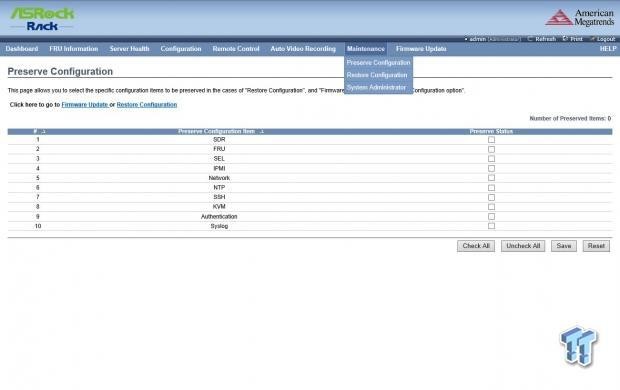The width and height of the screenshot is (620, 390).
Task: Open the Server Health menu
Action: [x=129, y=49]
